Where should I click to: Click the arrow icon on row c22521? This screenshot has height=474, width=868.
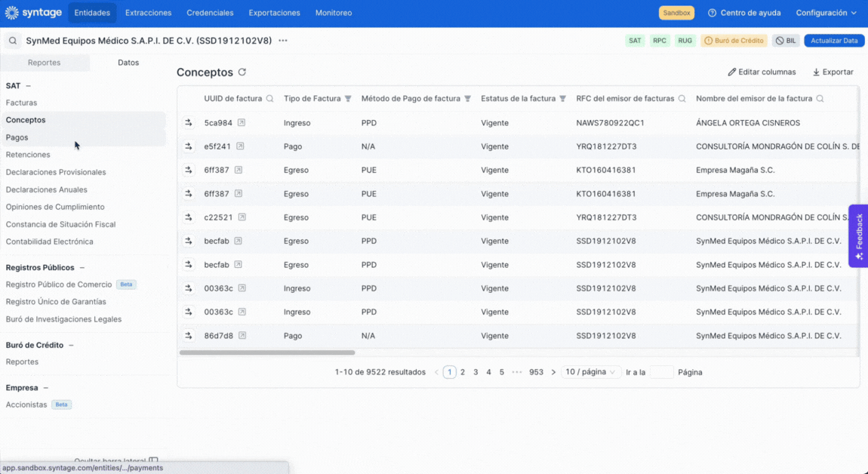pos(189,217)
